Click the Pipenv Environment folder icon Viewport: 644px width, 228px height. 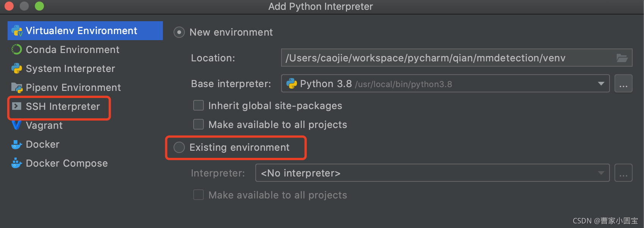[17, 87]
